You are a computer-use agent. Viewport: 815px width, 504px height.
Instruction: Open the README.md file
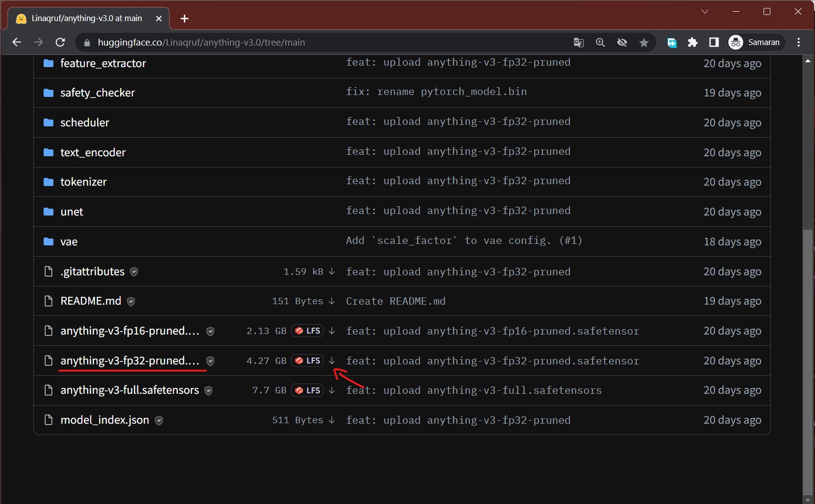91,301
